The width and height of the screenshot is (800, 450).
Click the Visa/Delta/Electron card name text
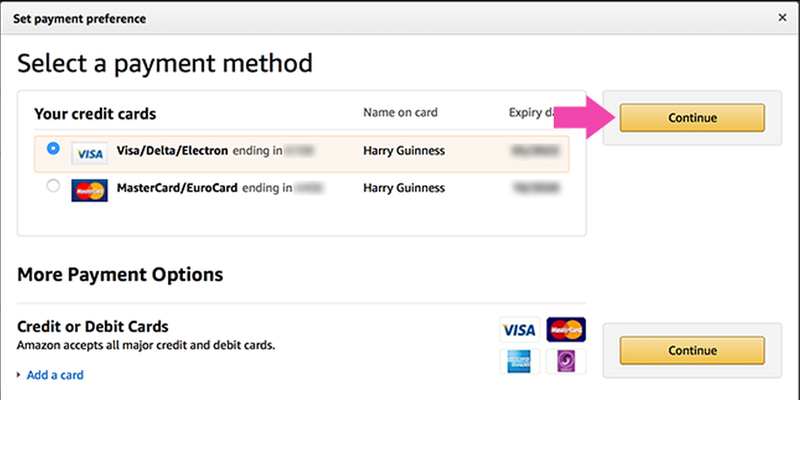(172, 151)
